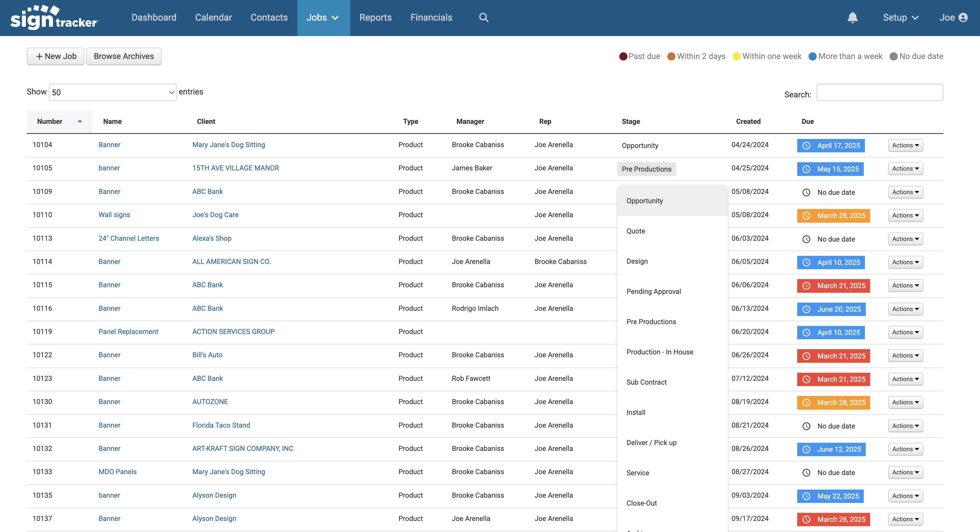Click the Within one week yellow legend dot
Viewport: 980px width, 532px height.
(737, 56)
